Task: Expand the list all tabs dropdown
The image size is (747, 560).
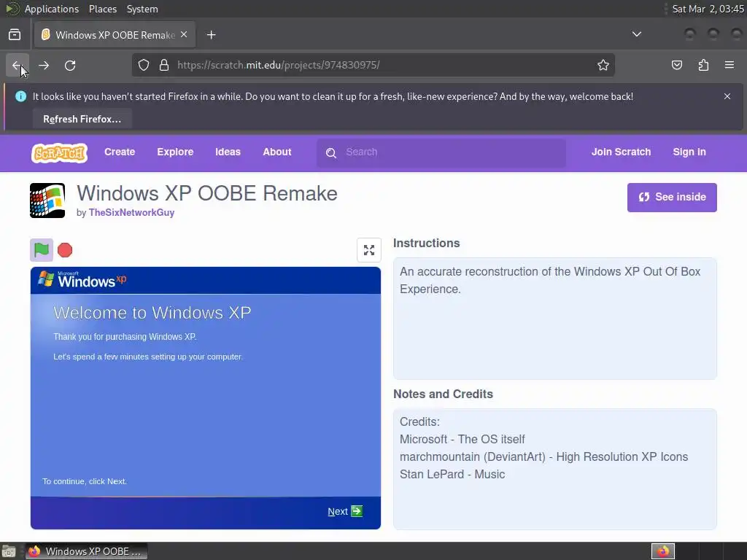Action: pos(636,34)
